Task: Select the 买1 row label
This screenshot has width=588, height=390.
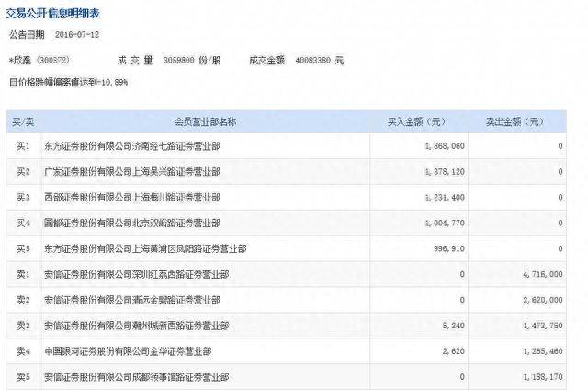Action: point(23,146)
